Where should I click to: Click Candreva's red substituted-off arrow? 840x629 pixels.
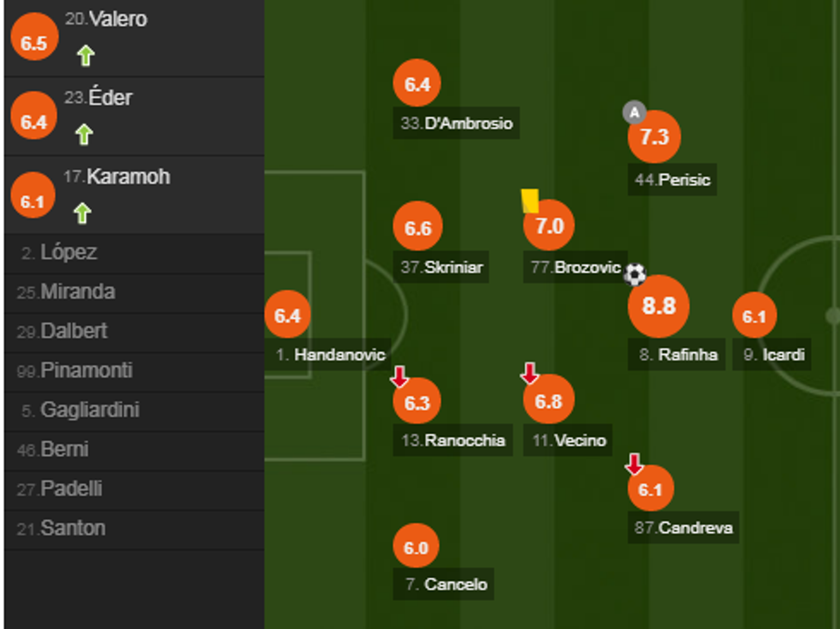pos(634,464)
